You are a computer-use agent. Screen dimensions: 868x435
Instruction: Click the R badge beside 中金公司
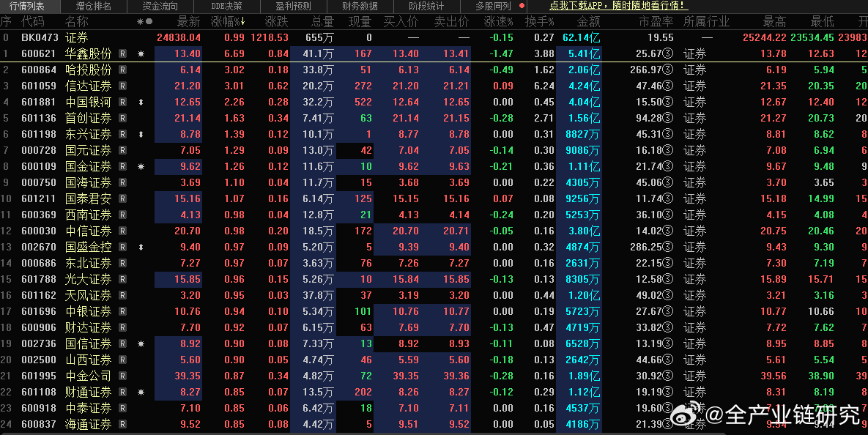[x=122, y=376]
